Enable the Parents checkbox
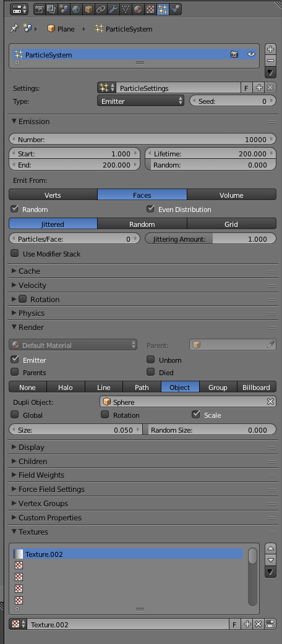 15,372
